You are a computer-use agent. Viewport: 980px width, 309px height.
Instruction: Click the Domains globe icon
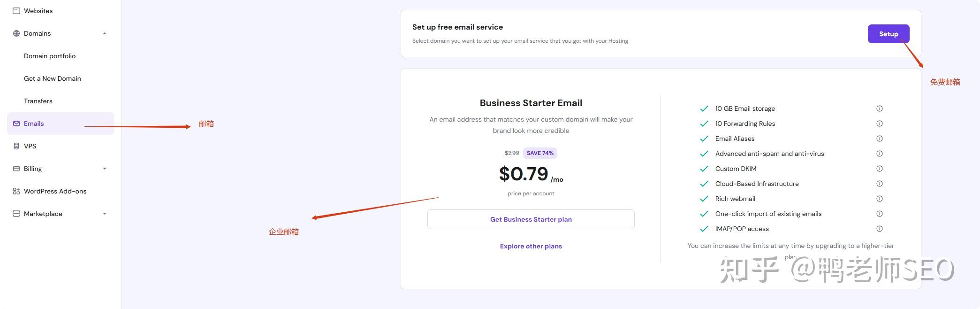coord(16,33)
